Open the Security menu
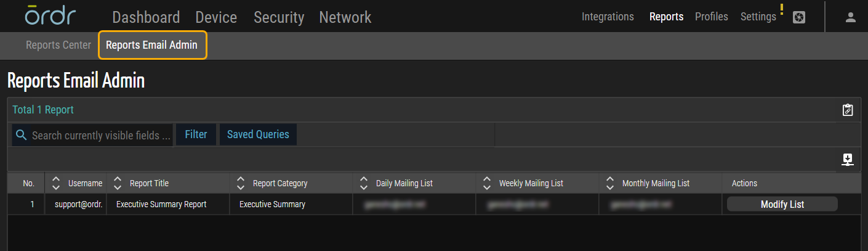Screen dimensions: 868x251 click(279, 17)
